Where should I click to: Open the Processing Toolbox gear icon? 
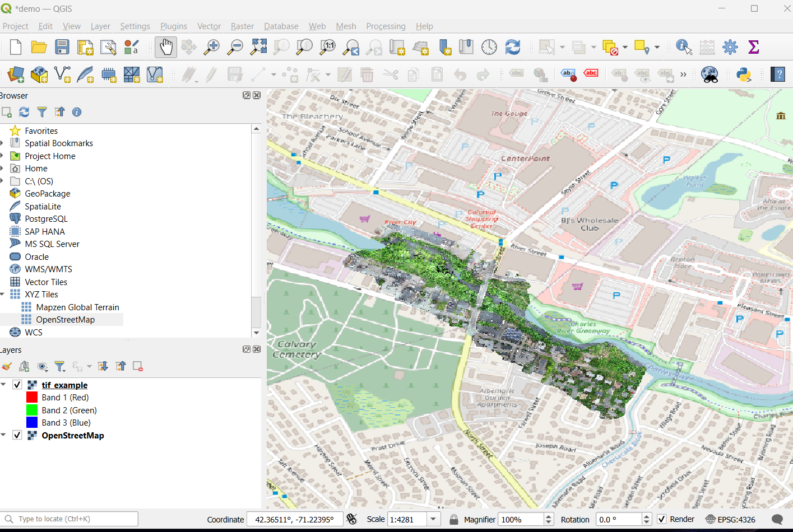(x=730, y=47)
